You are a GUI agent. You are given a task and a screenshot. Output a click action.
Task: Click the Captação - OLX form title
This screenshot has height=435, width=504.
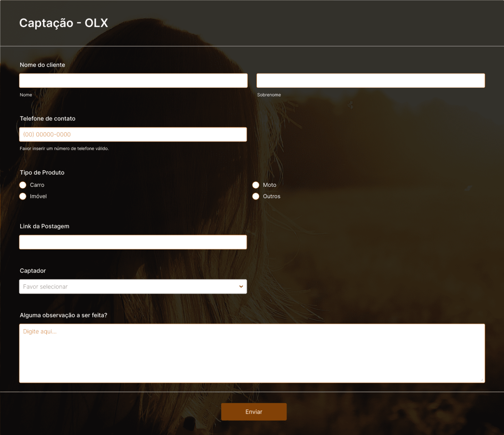point(63,23)
